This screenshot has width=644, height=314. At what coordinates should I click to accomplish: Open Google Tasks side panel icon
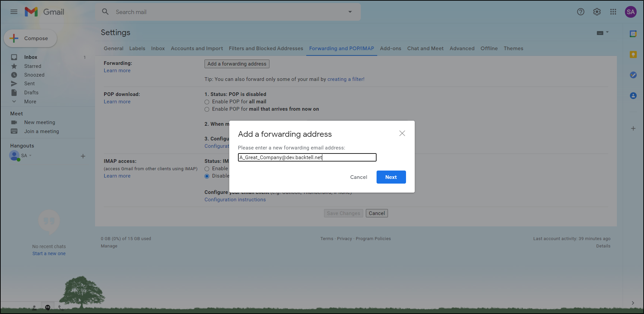click(633, 75)
